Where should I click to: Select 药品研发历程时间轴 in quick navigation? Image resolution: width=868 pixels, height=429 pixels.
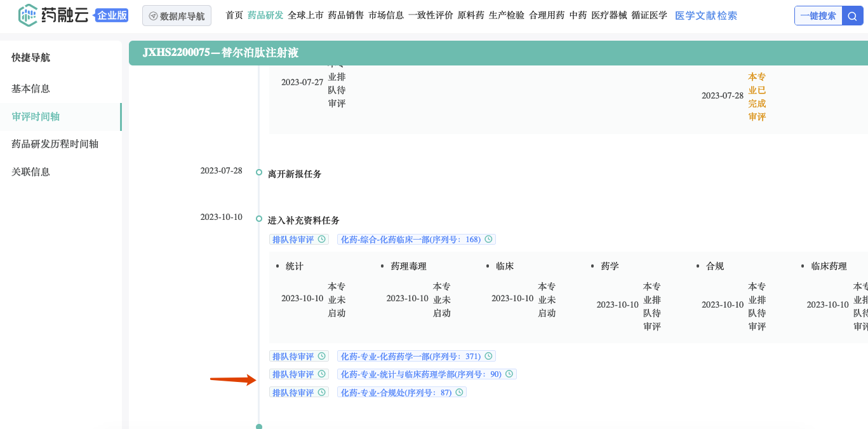pos(55,144)
